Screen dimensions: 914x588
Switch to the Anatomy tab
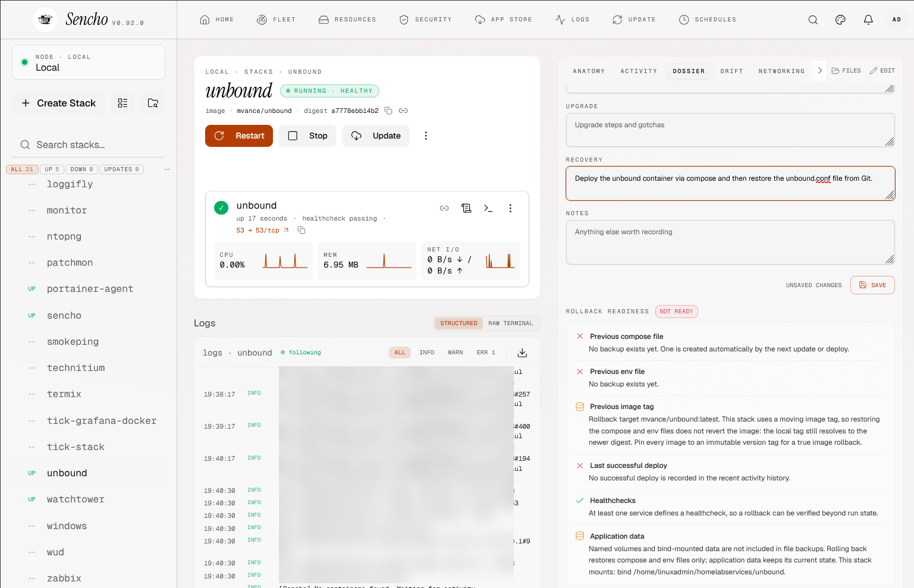589,71
